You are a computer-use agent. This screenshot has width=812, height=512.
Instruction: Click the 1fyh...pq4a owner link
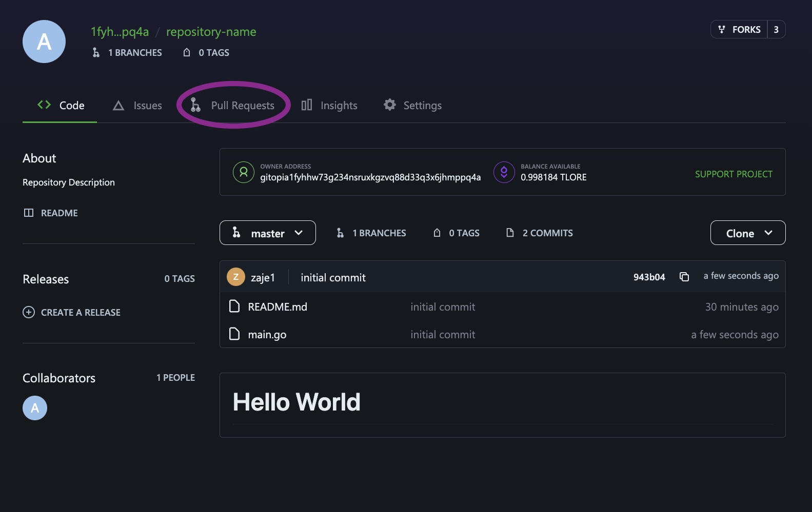point(120,32)
